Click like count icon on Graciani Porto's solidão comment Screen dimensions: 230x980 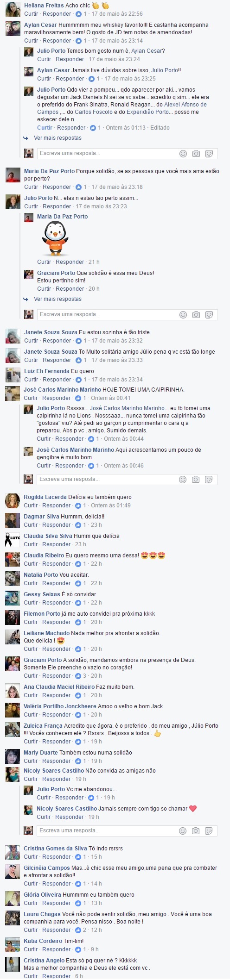(x=78, y=675)
